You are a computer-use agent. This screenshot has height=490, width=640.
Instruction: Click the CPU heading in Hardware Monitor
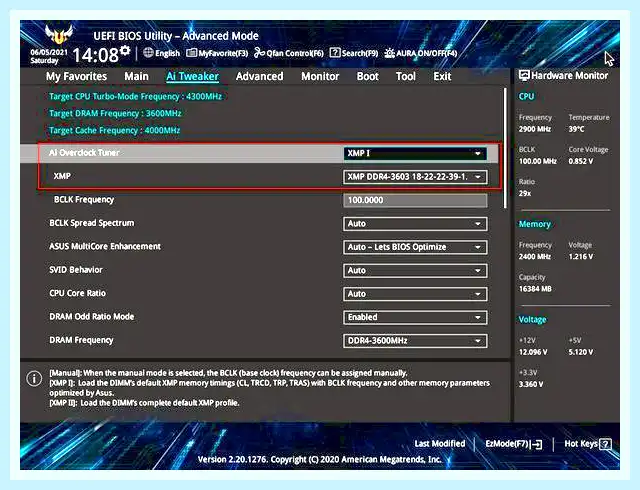(526, 96)
